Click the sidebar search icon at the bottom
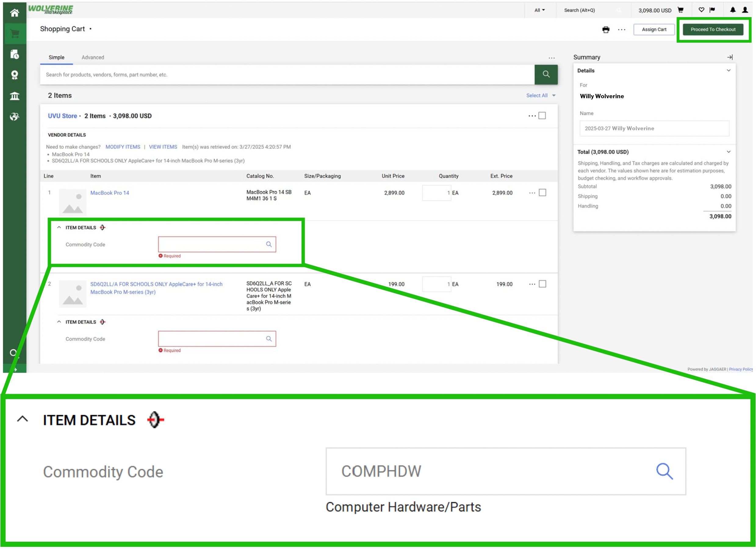The height and width of the screenshot is (549, 756). (x=13, y=353)
